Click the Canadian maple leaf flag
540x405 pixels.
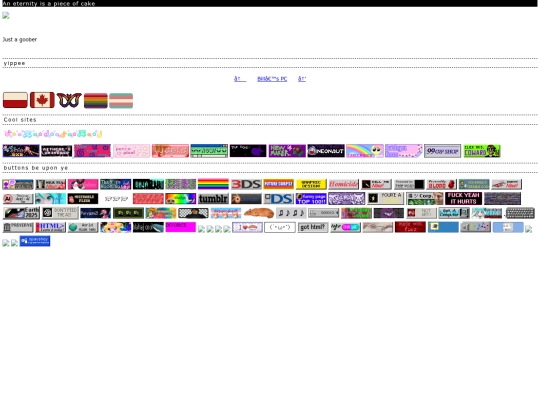42,100
